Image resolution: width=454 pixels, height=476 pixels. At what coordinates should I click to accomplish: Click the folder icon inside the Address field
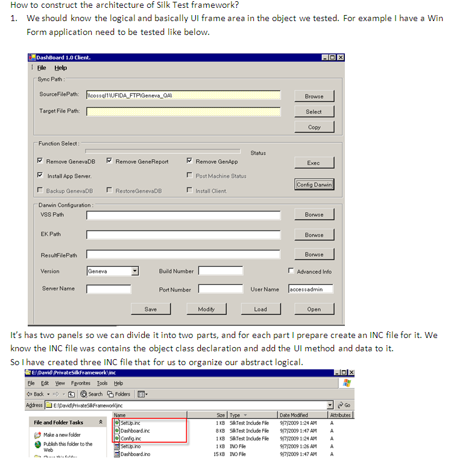pyautogui.click(x=49, y=405)
